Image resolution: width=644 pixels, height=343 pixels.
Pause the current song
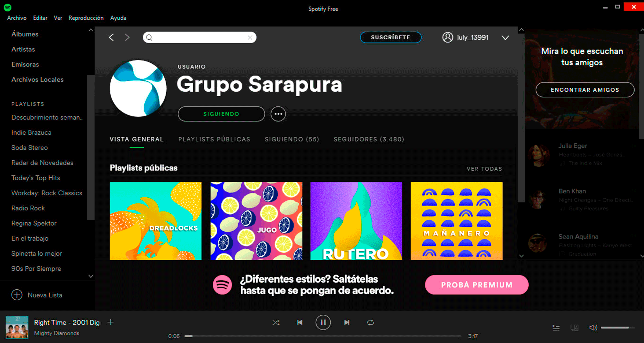tap(323, 322)
